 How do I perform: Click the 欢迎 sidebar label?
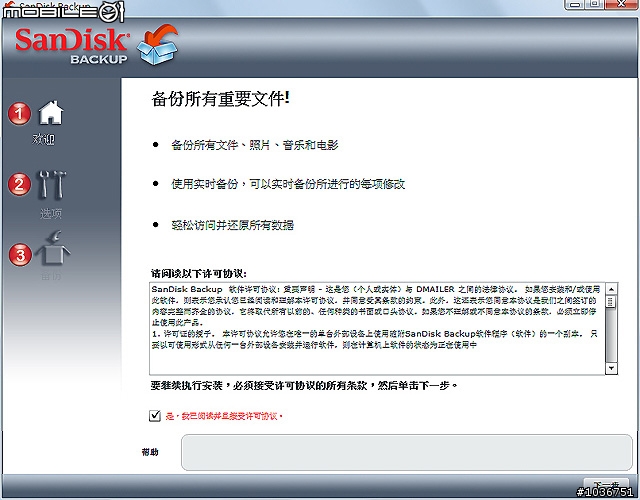[43, 140]
